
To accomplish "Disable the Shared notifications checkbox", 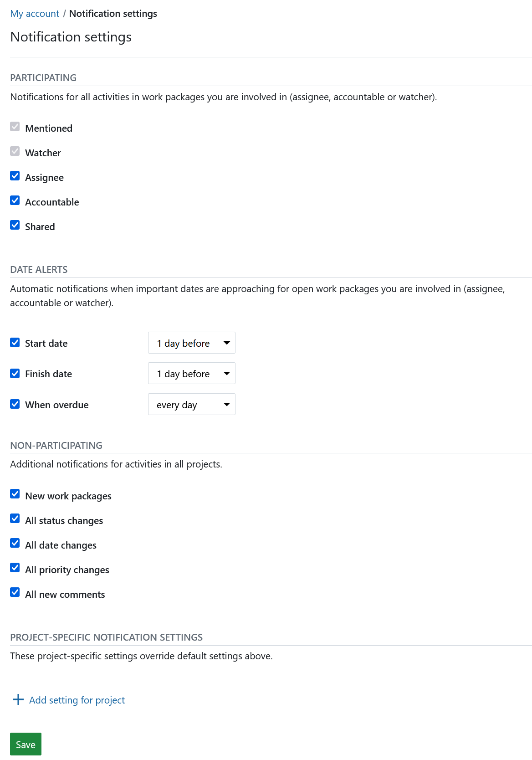I will (x=15, y=226).
